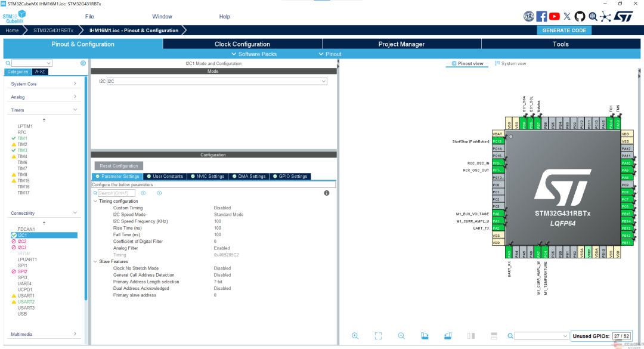644x349 pixels.
Task: Click the peripheral search magnifier icon
Action: pyautogui.click(x=8, y=63)
